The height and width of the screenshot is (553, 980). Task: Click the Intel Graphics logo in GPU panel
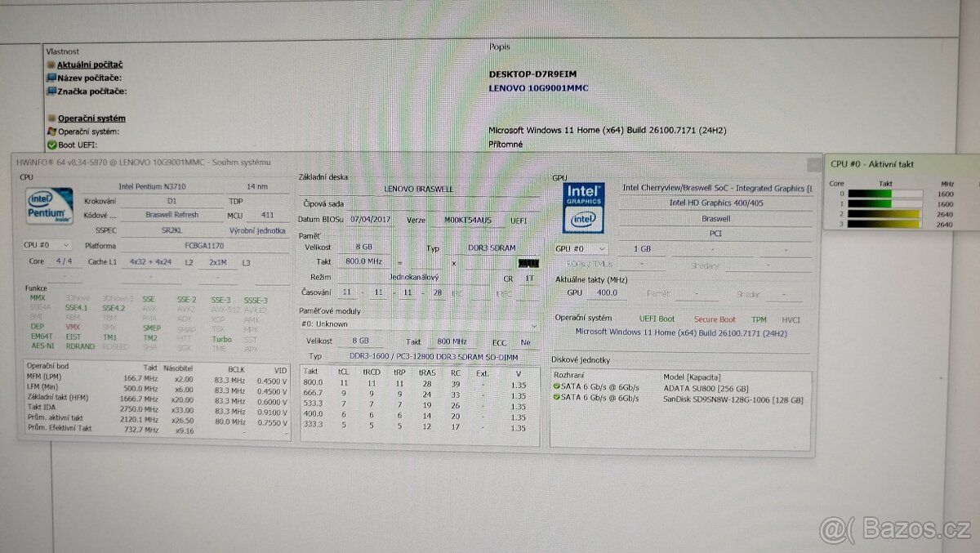[582, 192]
